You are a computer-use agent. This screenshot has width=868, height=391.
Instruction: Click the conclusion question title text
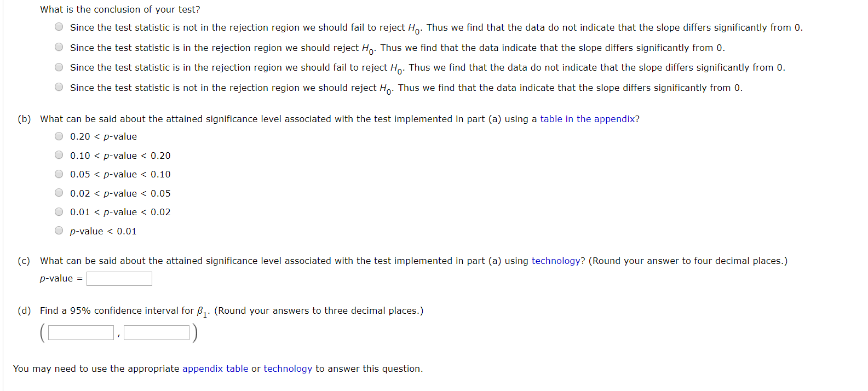119,9
